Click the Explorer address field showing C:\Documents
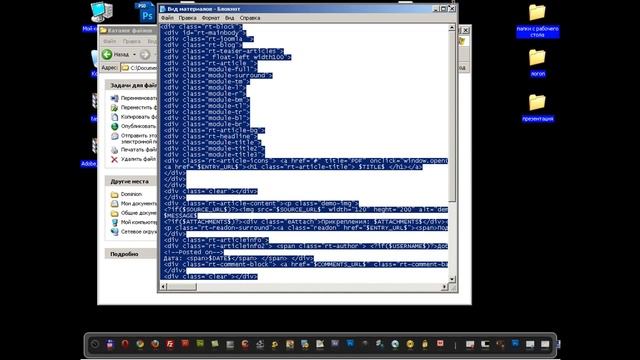Screen dimensions: 640x360 tap(139, 68)
